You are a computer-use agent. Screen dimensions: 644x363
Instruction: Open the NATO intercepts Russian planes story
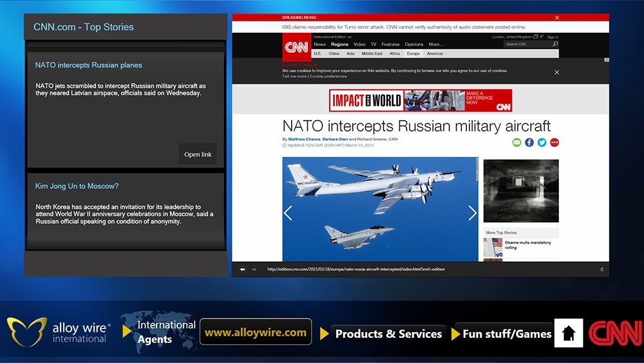tap(88, 65)
